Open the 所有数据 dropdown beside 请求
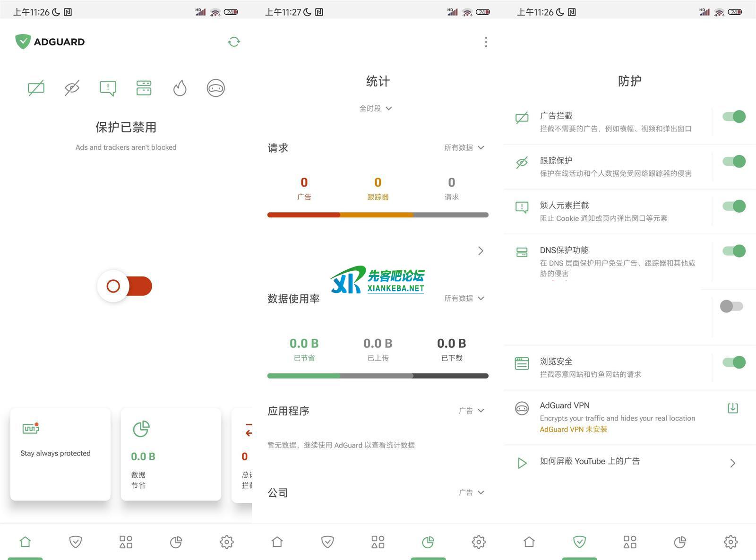The width and height of the screenshot is (756, 560). point(464,147)
